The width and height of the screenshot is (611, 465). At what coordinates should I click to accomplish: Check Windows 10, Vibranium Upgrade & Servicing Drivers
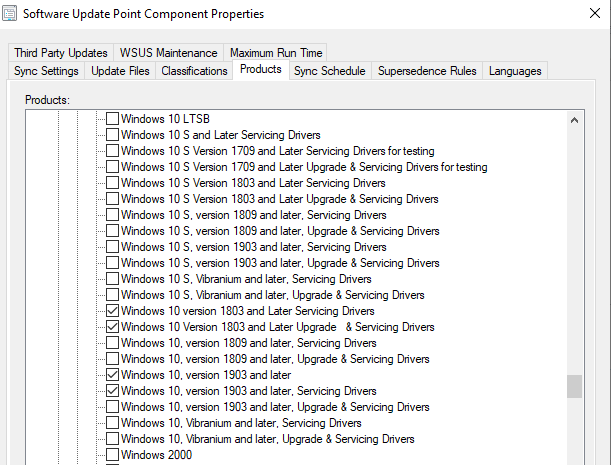pos(113,438)
